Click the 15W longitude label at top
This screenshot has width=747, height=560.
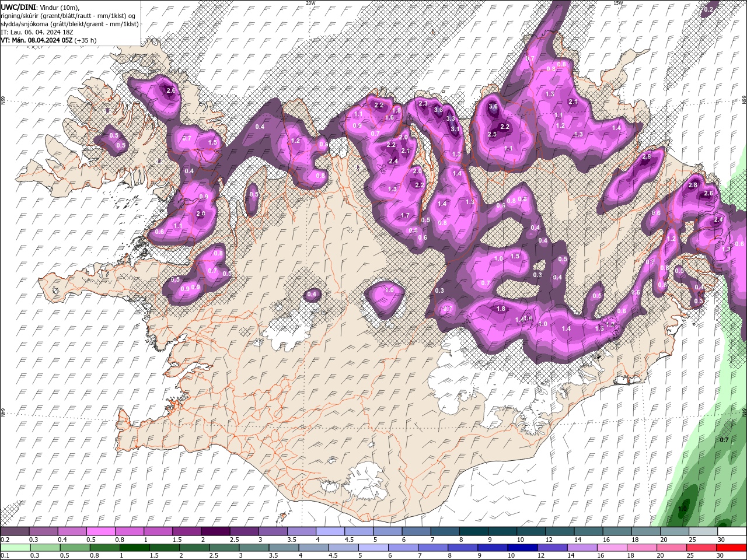pos(618,3)
